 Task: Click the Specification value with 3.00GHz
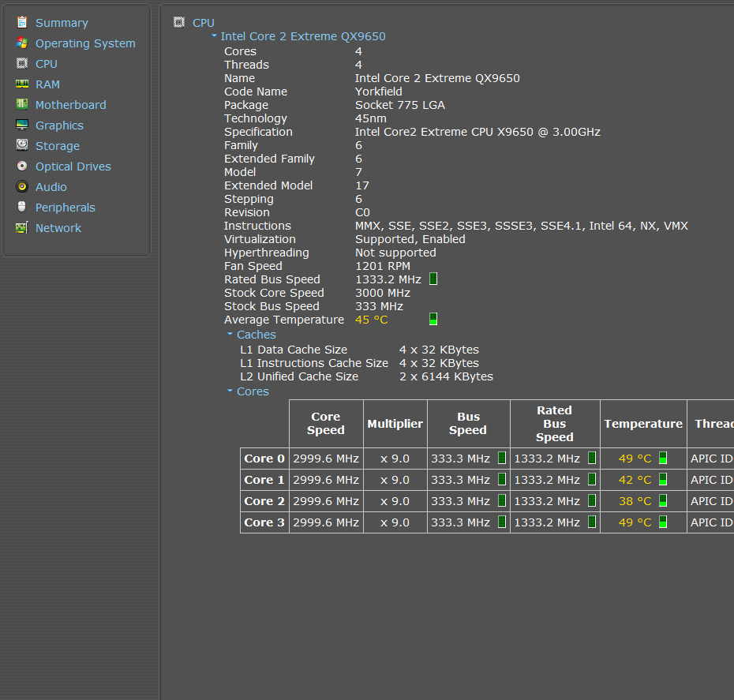click(x=477, y=132)
